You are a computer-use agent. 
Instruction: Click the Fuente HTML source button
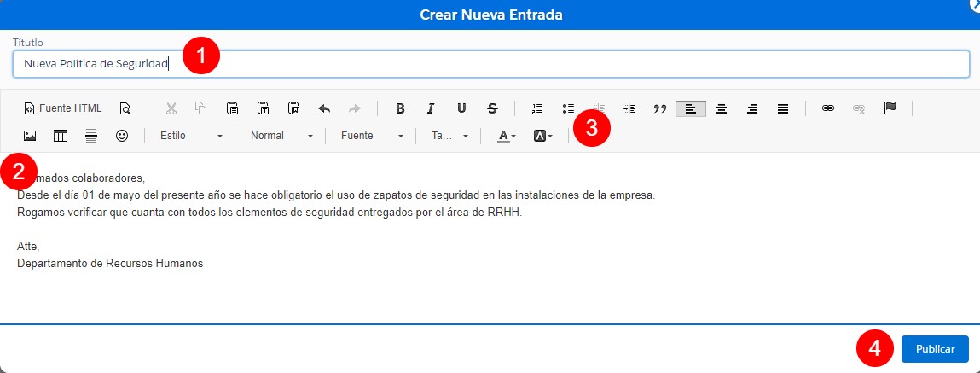(x=62, y=108)
